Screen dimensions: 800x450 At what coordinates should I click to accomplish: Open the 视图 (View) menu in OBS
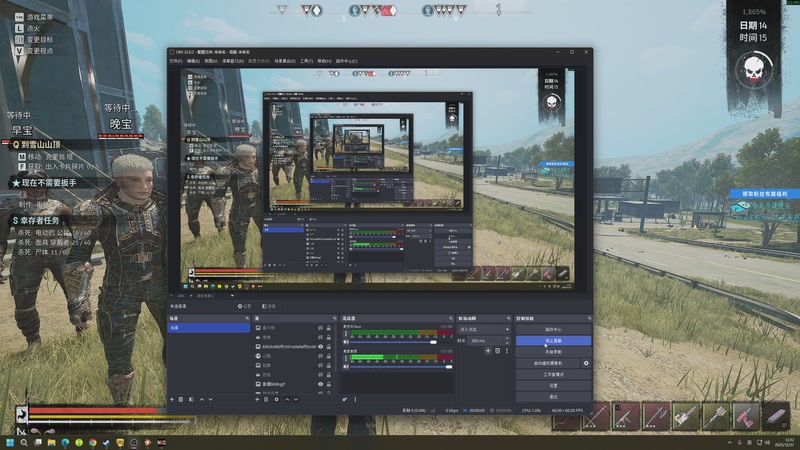(x=211, y=61)
